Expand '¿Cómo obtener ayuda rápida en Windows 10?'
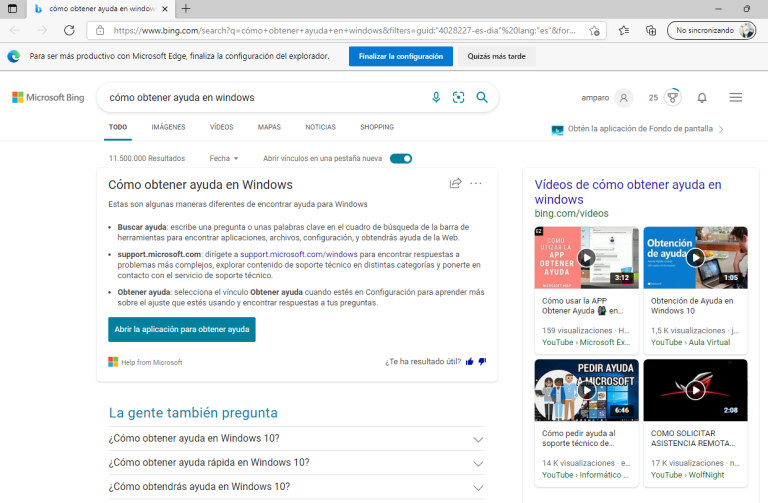 click(x=297, y=462)
